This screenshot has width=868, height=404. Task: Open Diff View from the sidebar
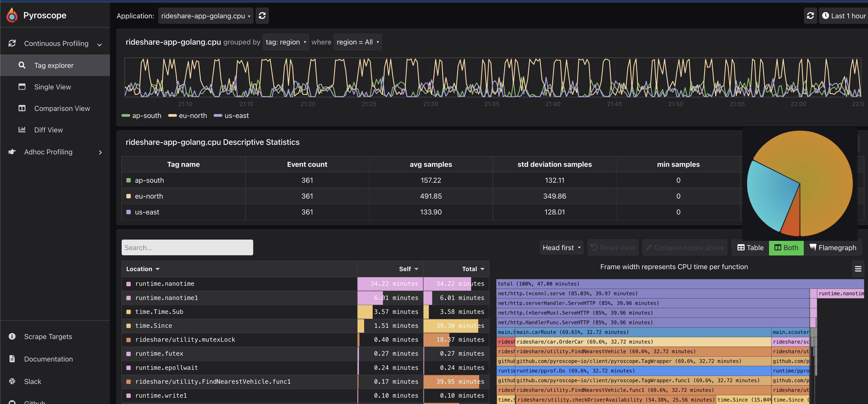coord(49,130)
